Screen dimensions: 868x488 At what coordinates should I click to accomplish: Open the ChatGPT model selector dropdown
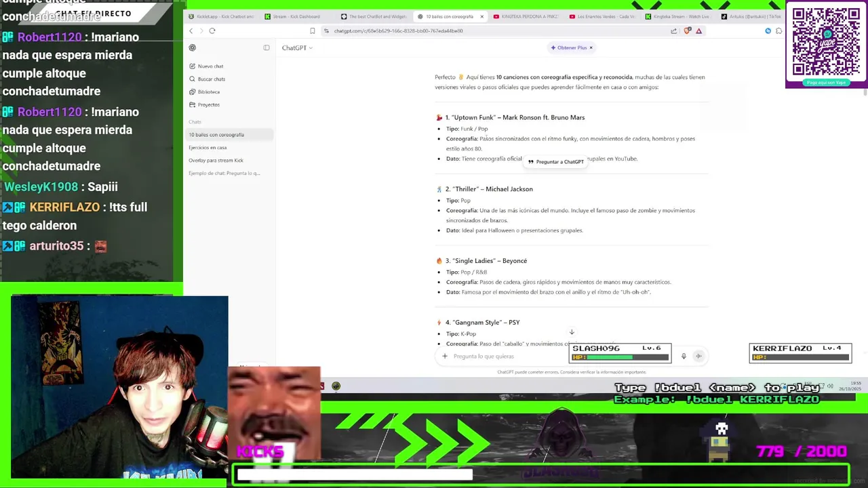coord(297,48)
